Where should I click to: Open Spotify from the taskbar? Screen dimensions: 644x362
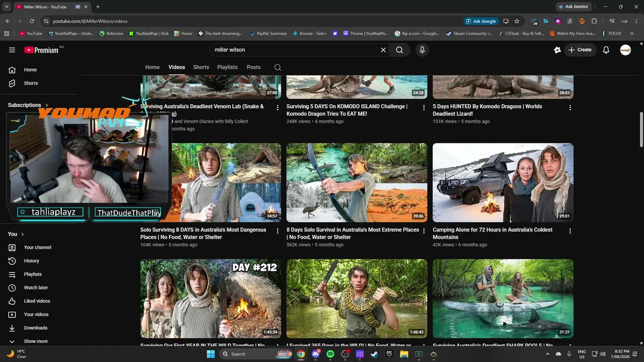(330, 354)
